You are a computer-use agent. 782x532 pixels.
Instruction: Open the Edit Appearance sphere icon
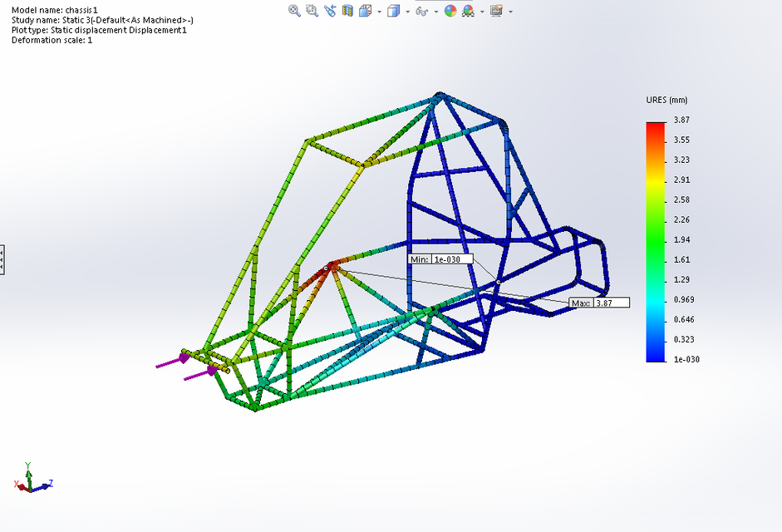pos(450,11)
